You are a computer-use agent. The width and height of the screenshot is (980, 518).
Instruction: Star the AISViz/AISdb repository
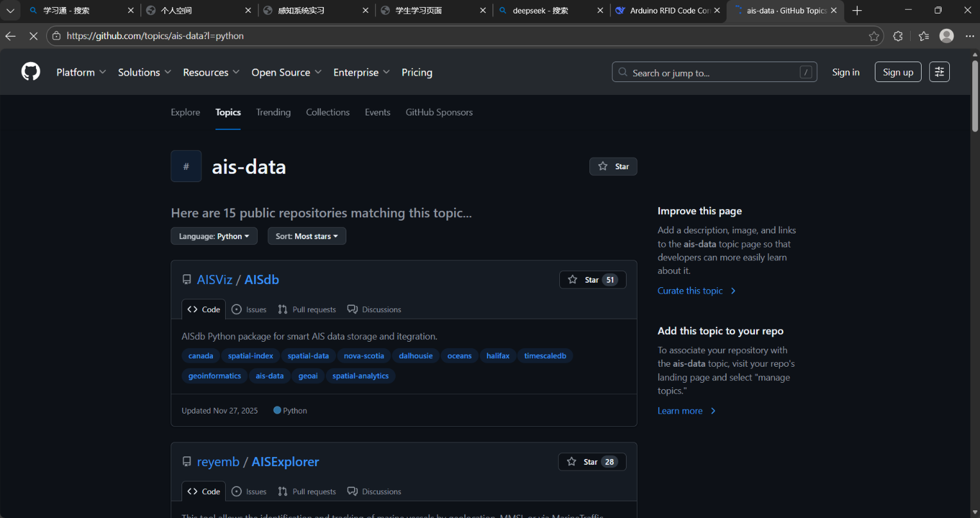[593, 280]
